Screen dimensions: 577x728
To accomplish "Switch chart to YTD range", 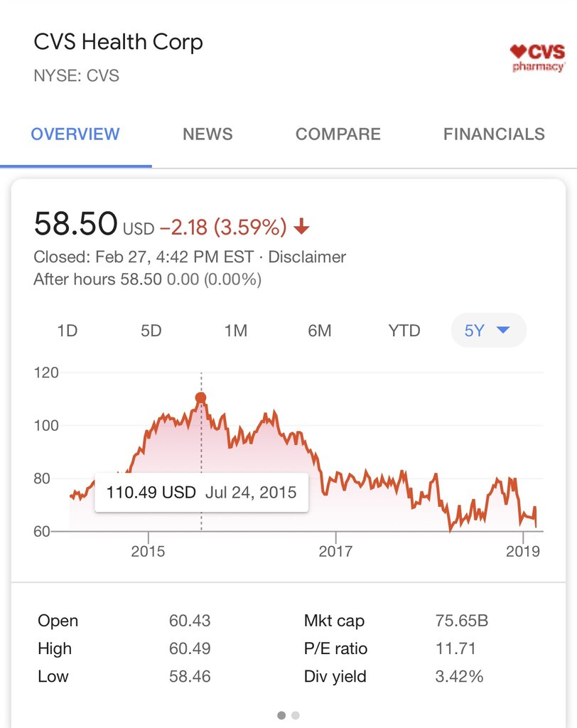I will 404,331.
